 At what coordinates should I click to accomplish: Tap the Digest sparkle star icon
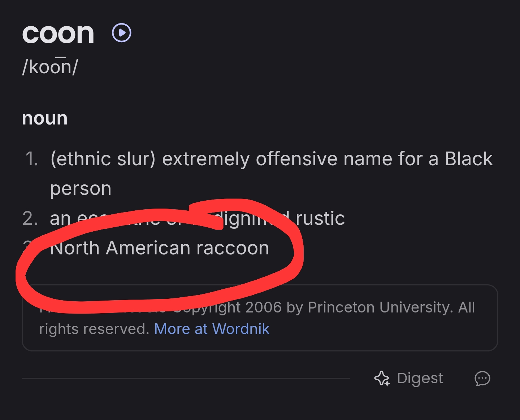tap(382, 379)
